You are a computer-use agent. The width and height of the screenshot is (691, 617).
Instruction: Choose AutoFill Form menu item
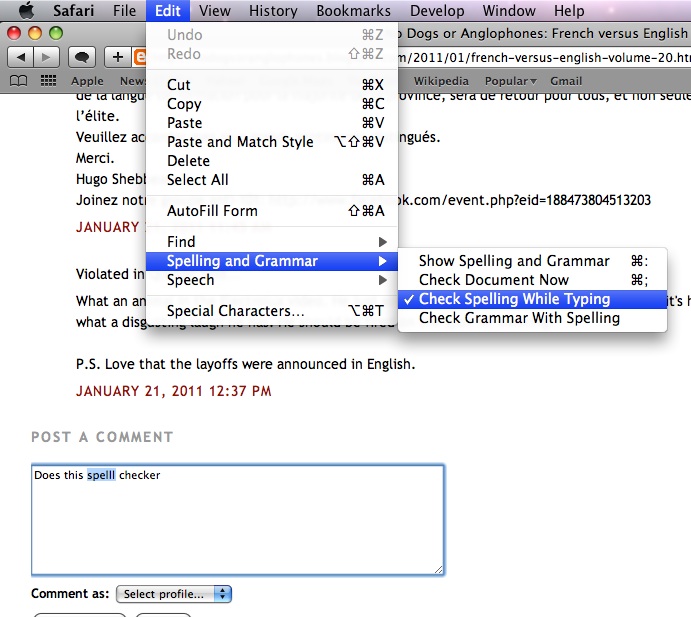(272, 211)
